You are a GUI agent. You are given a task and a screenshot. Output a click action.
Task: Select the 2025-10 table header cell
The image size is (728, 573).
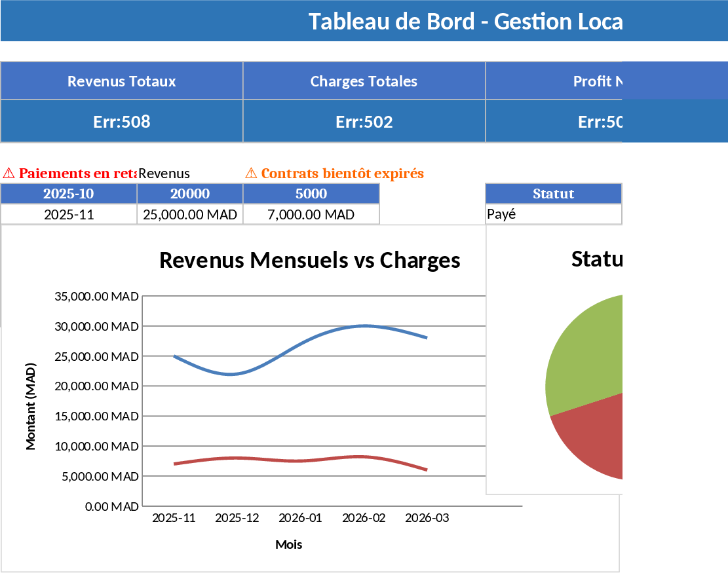pyautogui.click(x=69, y=194)
